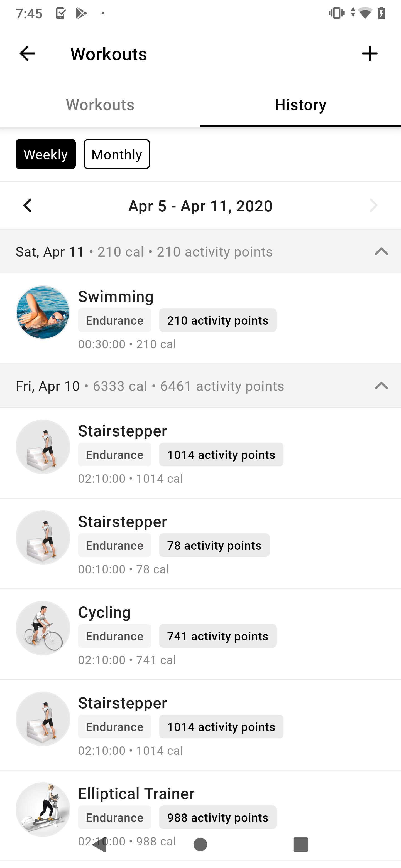The width and height of the screenshot is (401, 868).
Task: Switch to the Monthly view
Action: coord(117,154)
